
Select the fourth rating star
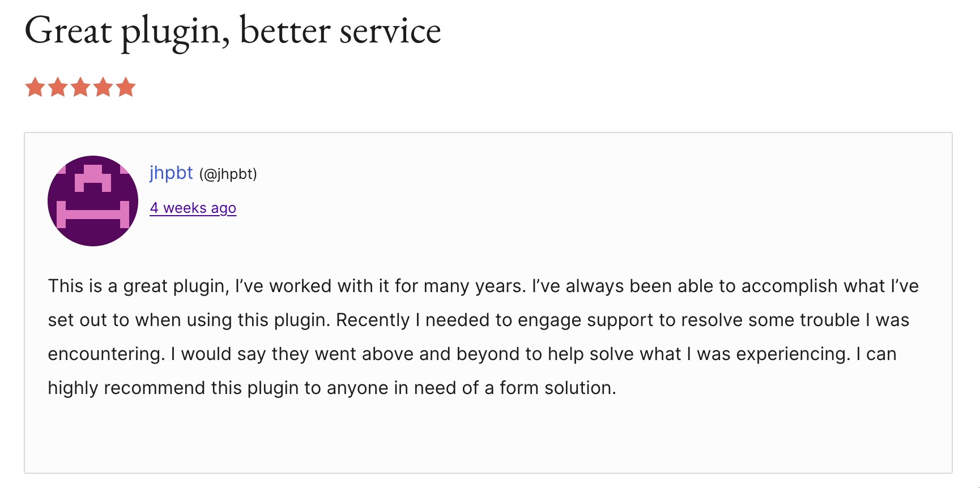tap(103, 87)
